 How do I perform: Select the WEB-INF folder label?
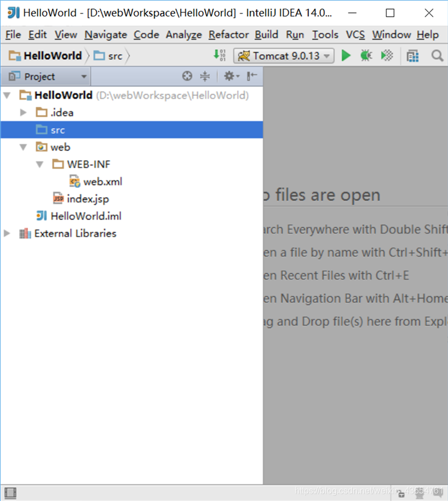coord(89,164)
